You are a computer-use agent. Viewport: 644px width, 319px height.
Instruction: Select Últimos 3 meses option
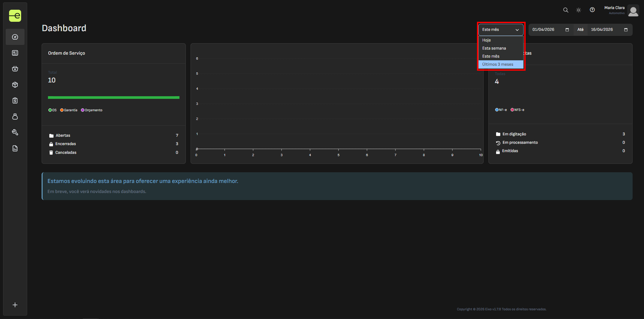pyautogui.click(x=501, y=64)
